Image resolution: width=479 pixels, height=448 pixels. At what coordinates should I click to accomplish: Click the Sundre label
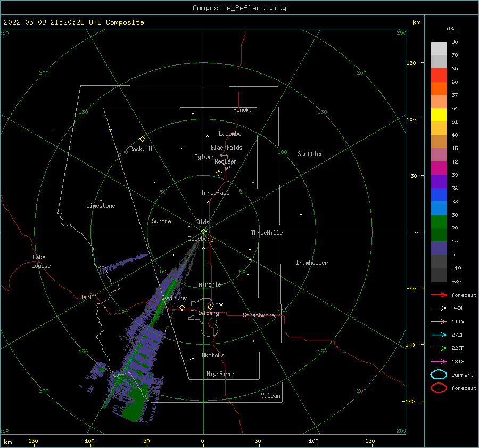point(161,221)
